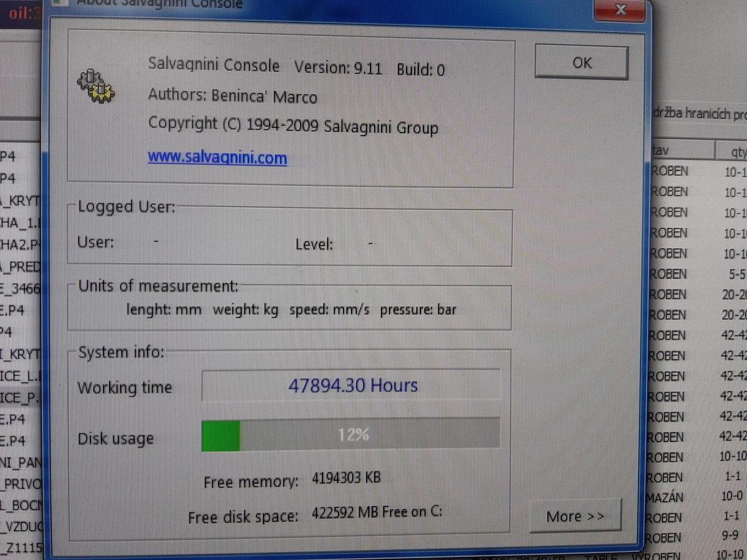747x560 pixels.
Task: Click the "Disk usage" label
Action: 115,439
